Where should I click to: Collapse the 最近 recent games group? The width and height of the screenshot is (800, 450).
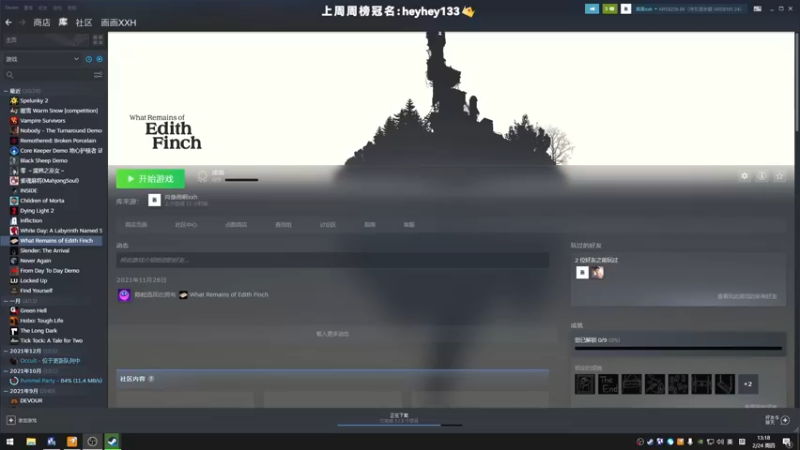(6, 91)
